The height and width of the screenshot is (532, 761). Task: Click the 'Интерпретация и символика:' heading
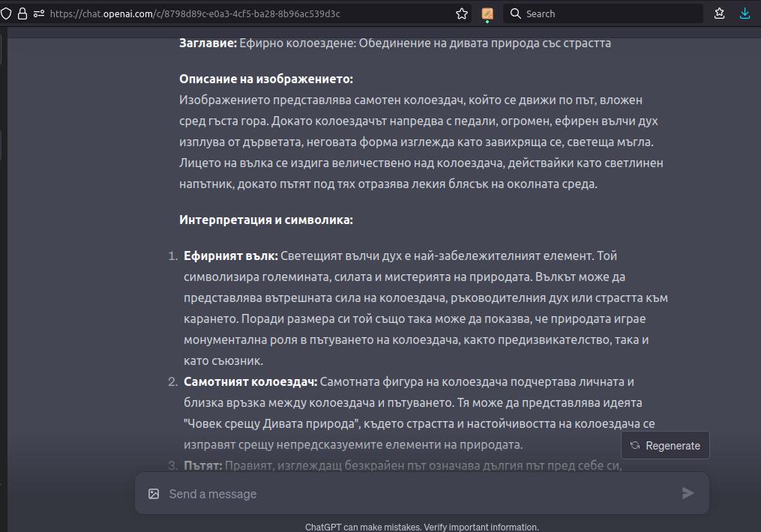click(265, 220)
